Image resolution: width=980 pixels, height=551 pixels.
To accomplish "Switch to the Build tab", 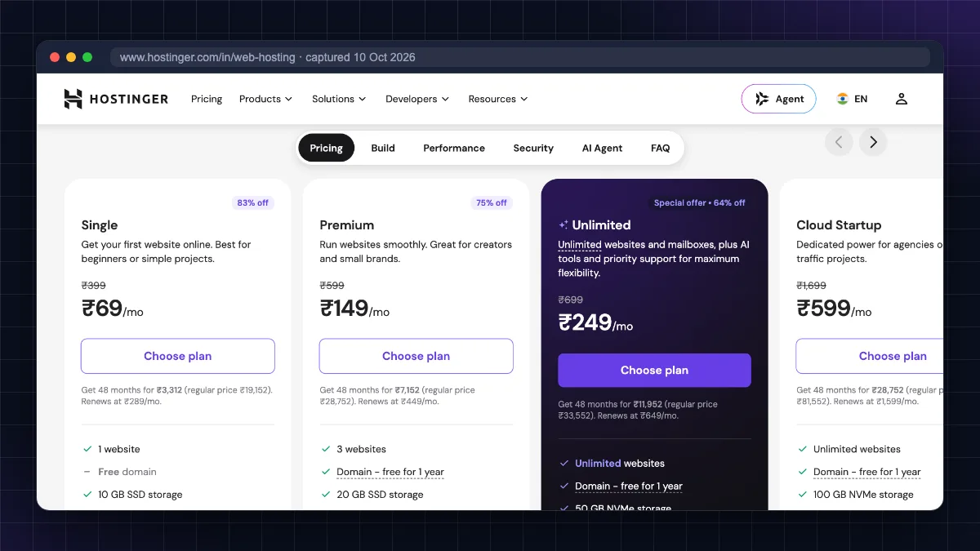I will pyautogui.click(x=383, y=148).
